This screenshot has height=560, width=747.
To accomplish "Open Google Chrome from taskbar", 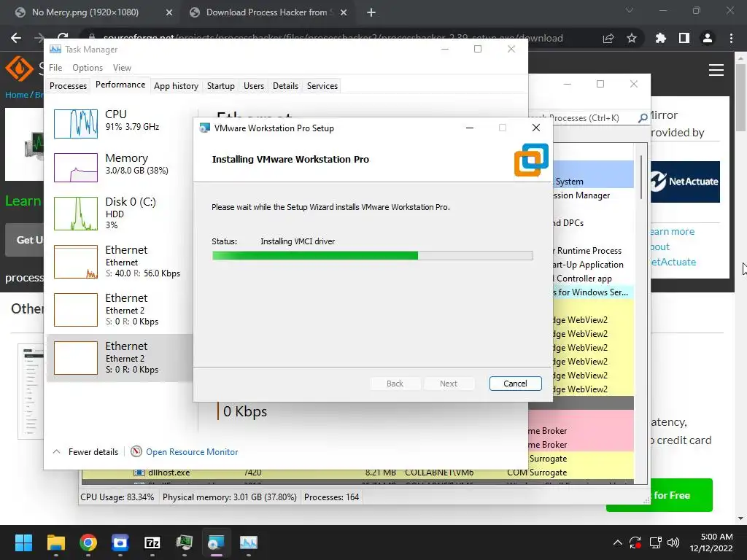I will click(88, 542).
